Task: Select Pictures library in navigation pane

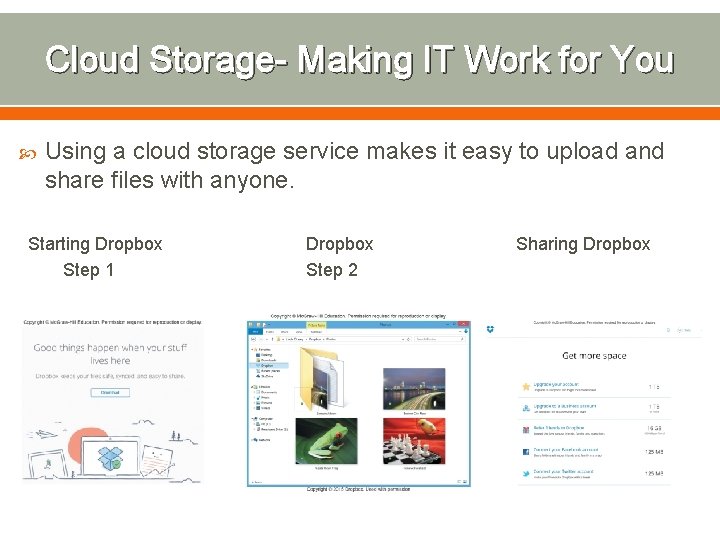Action: 266,403
